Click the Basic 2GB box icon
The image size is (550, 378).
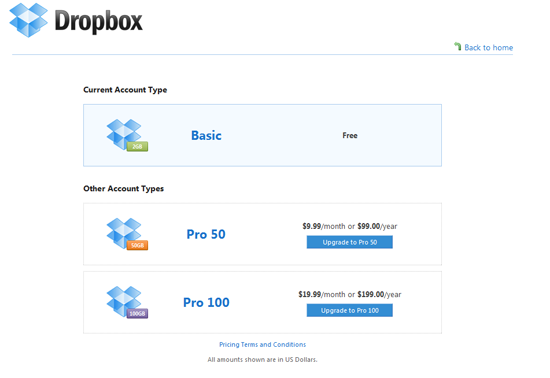tap(127, 135)
